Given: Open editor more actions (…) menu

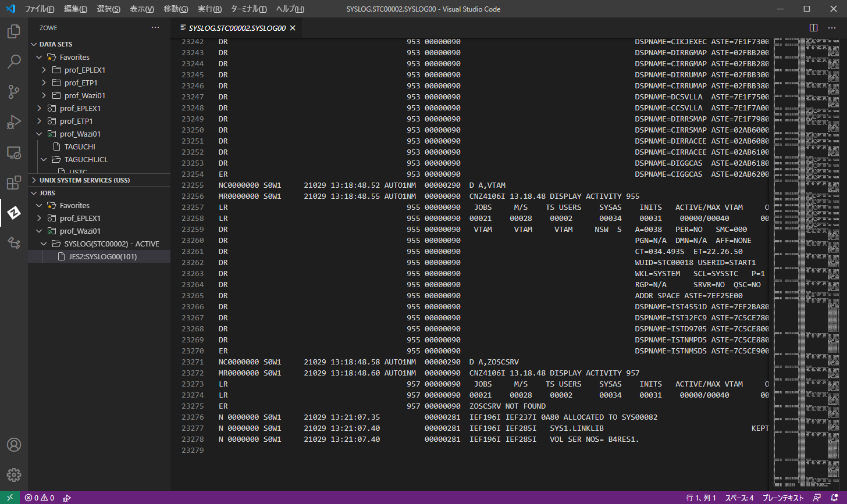Looking at the screenshot, I should (x=832, y=27).
